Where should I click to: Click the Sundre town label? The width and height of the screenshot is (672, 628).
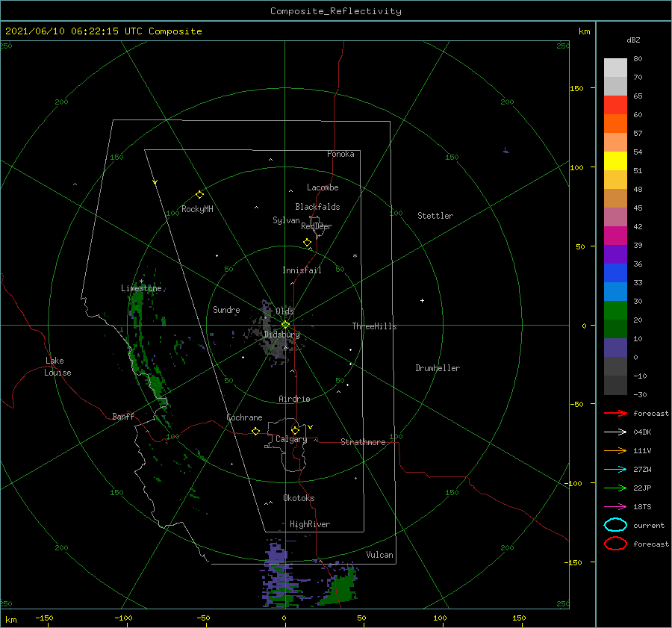226,310
